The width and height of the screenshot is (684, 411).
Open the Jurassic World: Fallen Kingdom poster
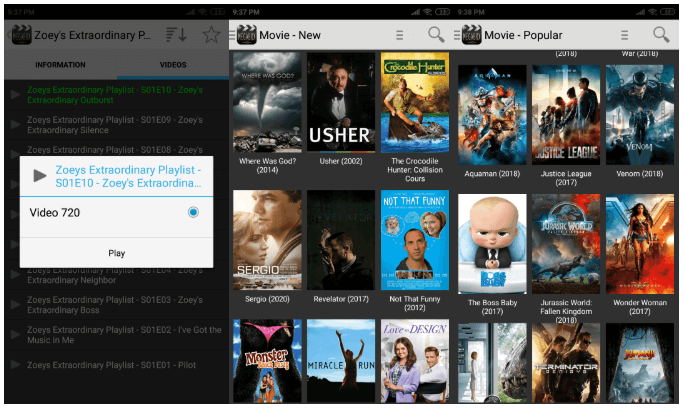pos(566,244)
